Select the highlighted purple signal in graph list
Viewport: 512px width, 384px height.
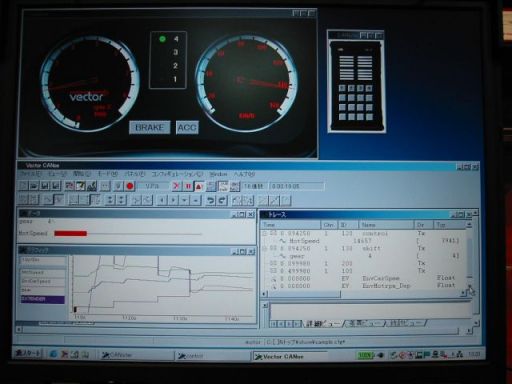(43, 299)
